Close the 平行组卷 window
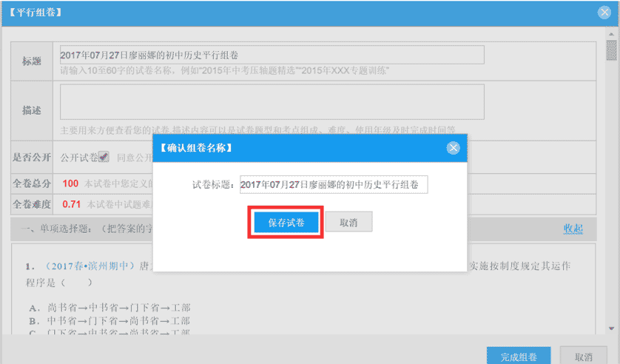Screen dimensions: 620x364 [x=604, y=13]
